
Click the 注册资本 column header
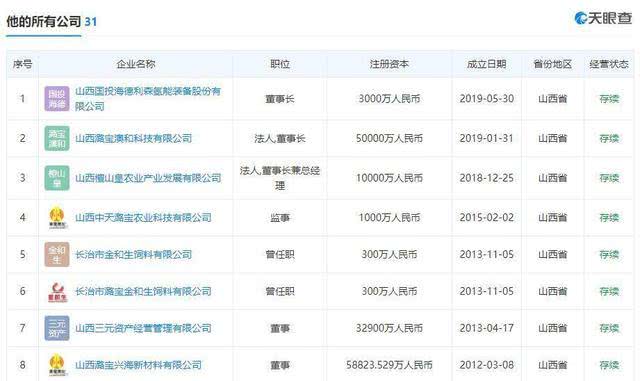pyautogui.click(x=389, y=64)
